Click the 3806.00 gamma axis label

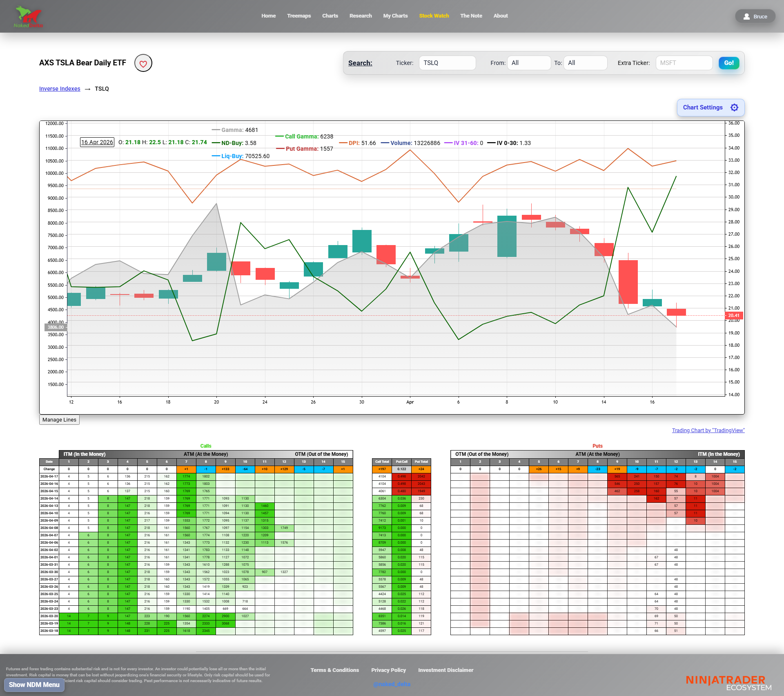[56, 327]
